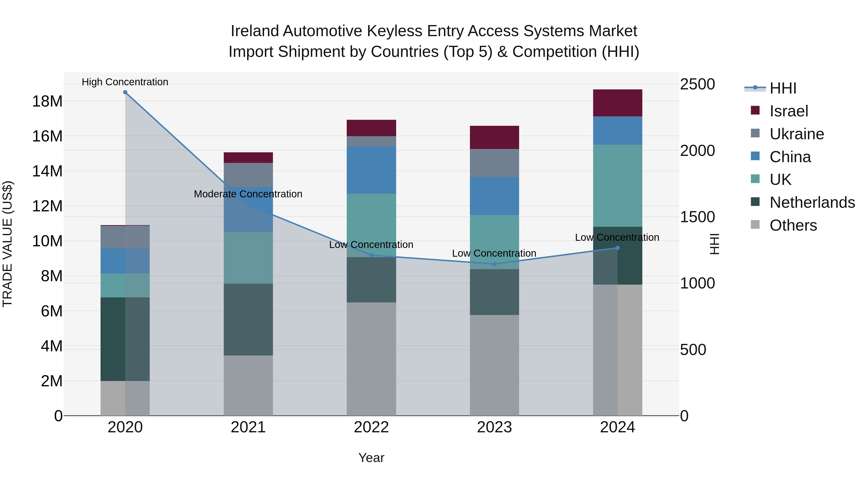868x488 pixels.
Task: Click the 2M left axis tick label
Action: coord(52,381)
